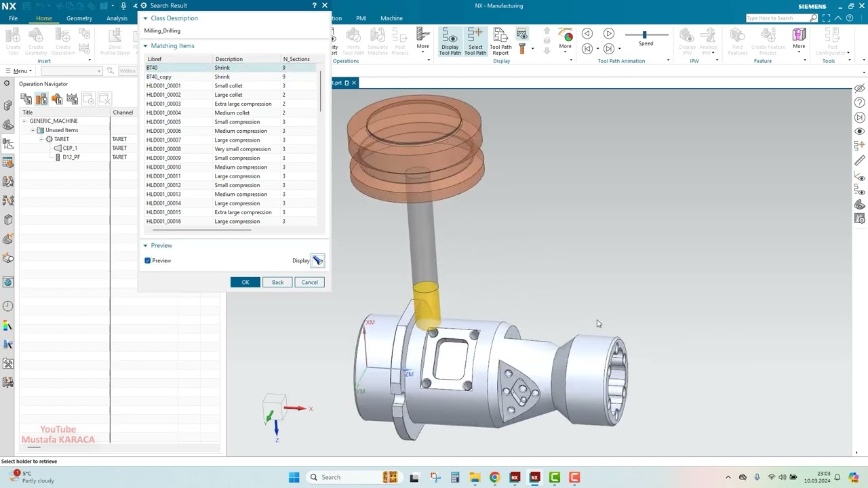868x488 pixels.
Task: Click the Display Tool Path icon
Action: 450,41
